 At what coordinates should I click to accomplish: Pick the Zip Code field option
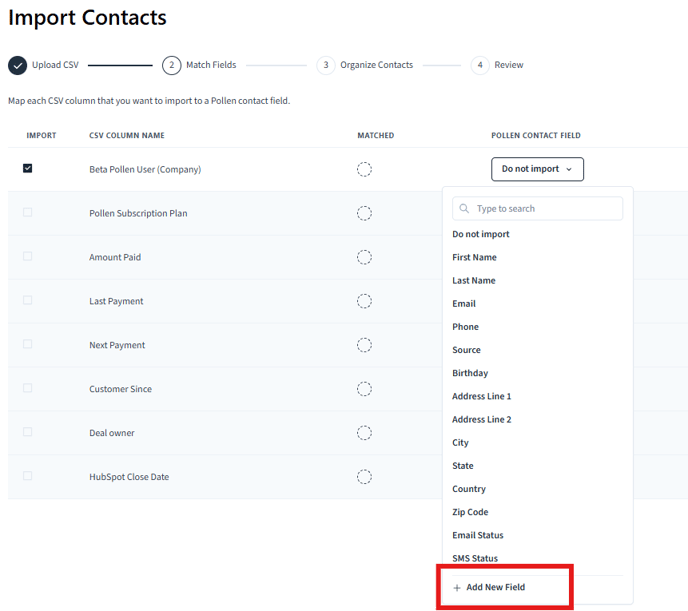tap(470, 512)
